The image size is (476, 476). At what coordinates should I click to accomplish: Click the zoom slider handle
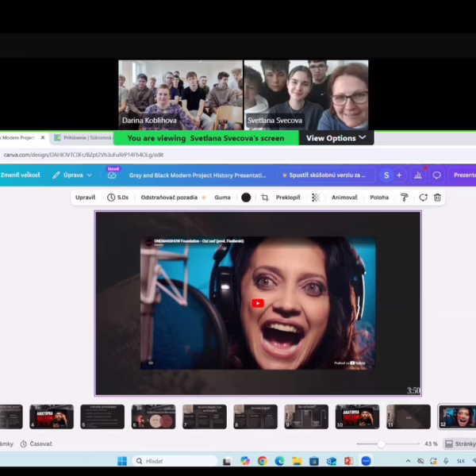tap(382, 444)
